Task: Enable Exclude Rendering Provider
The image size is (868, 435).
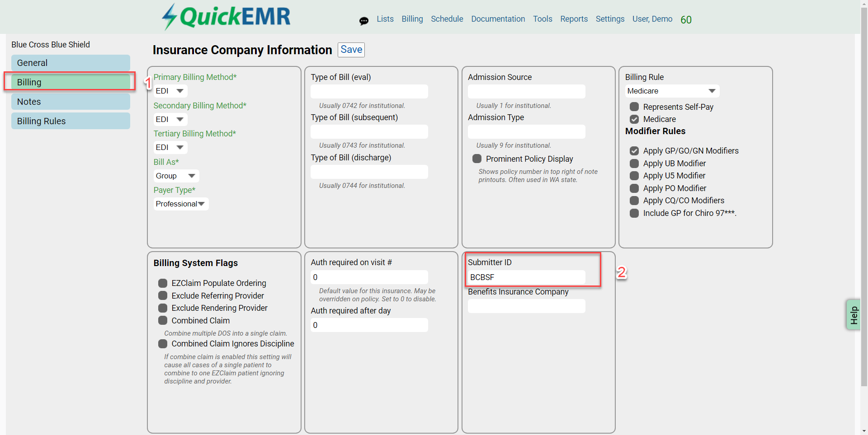Action: coord(163,308)
